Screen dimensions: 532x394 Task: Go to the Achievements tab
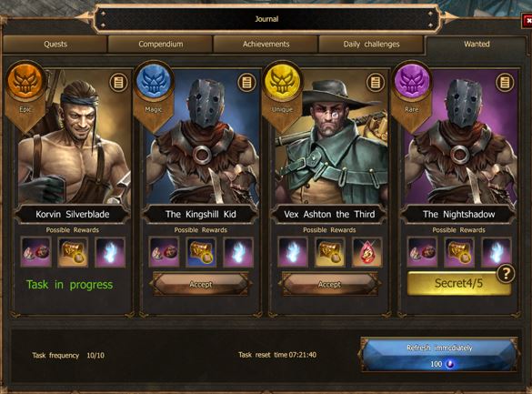pyautogui.click(x=266, y=44)
